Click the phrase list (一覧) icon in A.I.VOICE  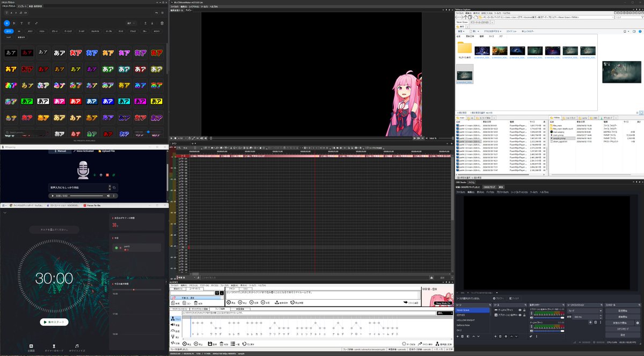click(x=233, y=344)
